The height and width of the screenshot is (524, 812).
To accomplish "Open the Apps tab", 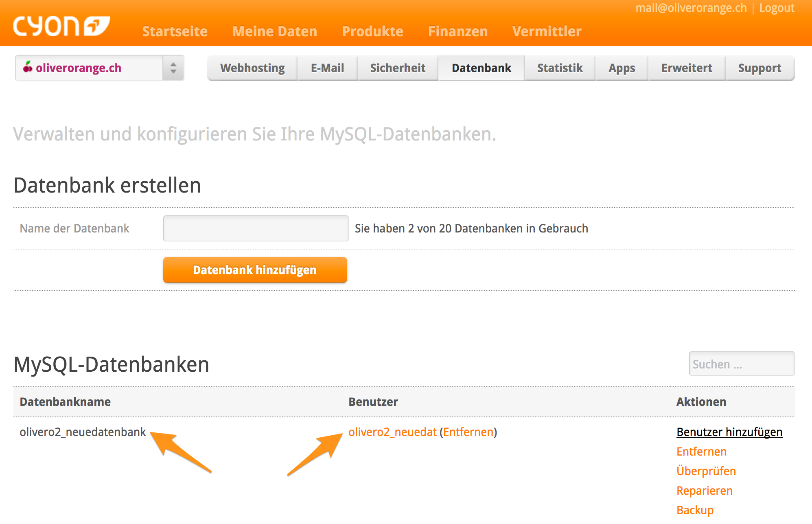I will coord(622,68).
